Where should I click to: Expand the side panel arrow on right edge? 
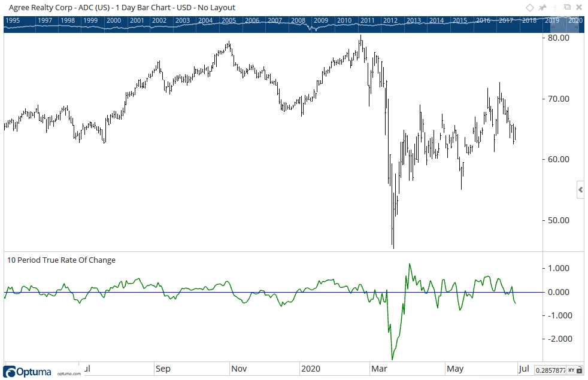tap(580, 190)
